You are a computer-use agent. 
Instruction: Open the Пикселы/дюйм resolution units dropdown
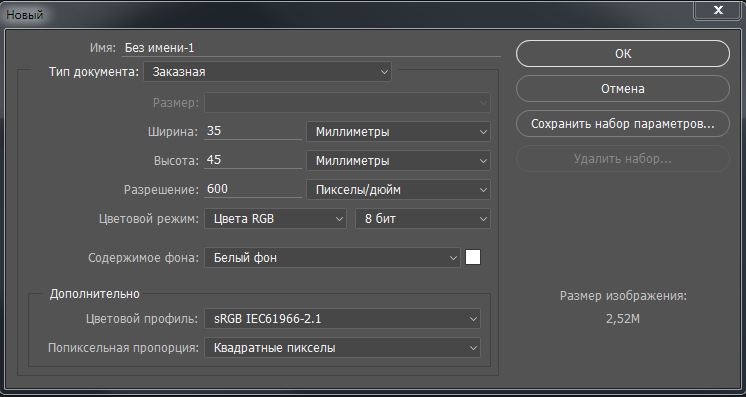[x=398, y=190]
